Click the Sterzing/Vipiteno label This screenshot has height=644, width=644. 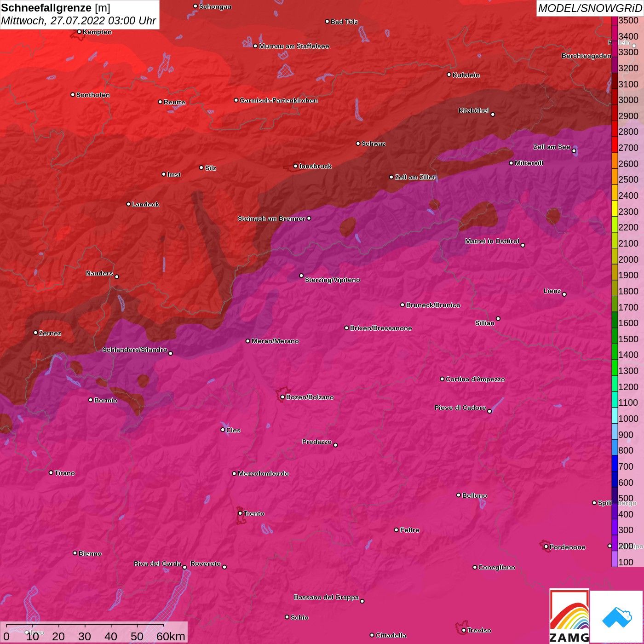(333, 280)
